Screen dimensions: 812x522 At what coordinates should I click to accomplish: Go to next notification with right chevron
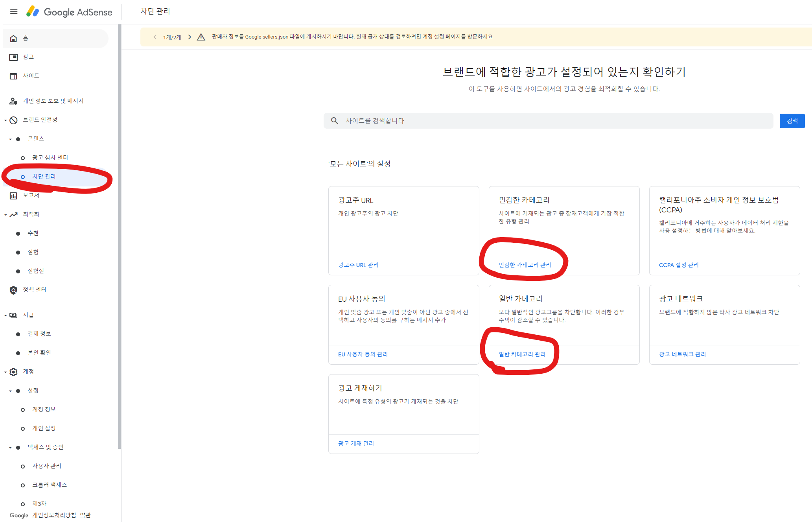190,37
